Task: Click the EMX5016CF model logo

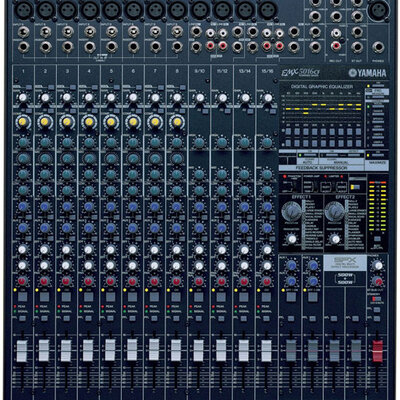Action: [299, 73]
